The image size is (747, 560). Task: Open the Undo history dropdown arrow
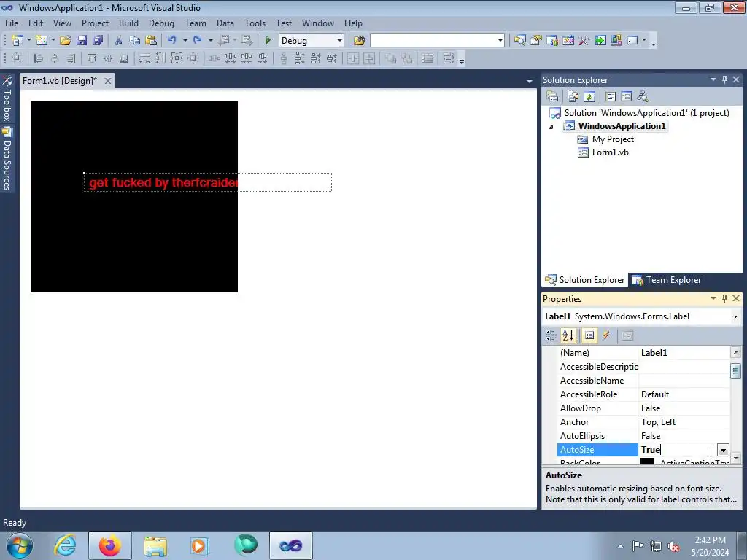(185, 41)
